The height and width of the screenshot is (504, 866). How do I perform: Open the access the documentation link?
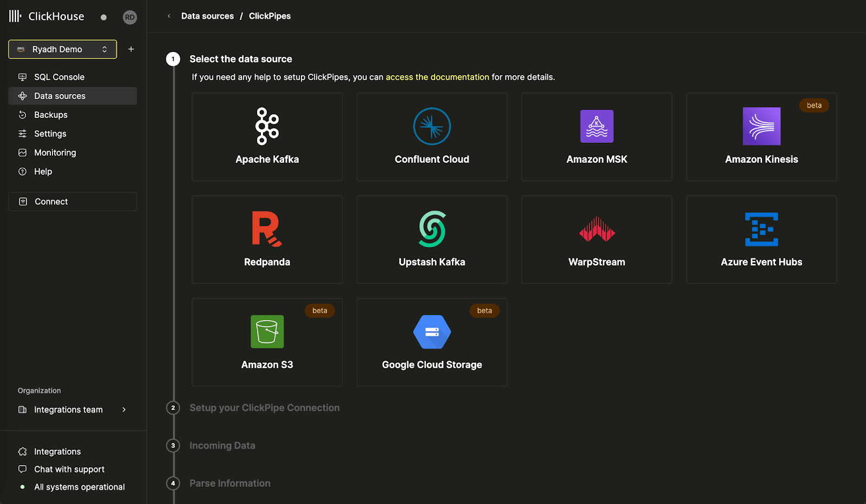(x=437, y=77)
